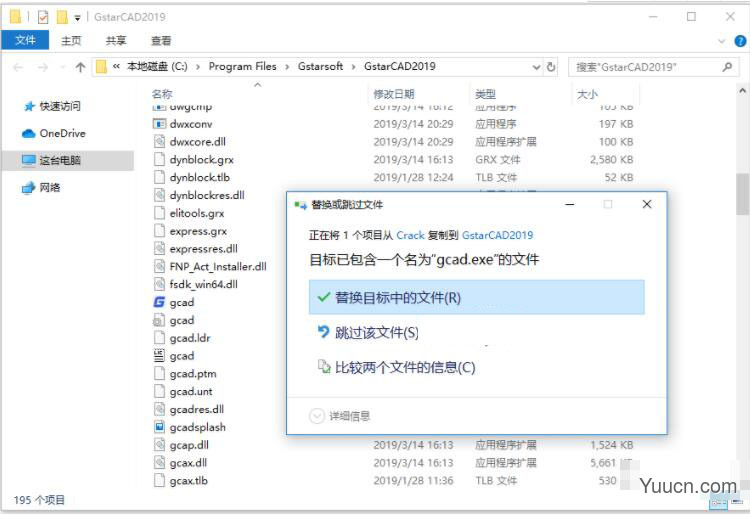Open the Home (主页) ribbon tab
Image resolution: width=750 pixels, height=516 pixels.
tap(71, 41)
